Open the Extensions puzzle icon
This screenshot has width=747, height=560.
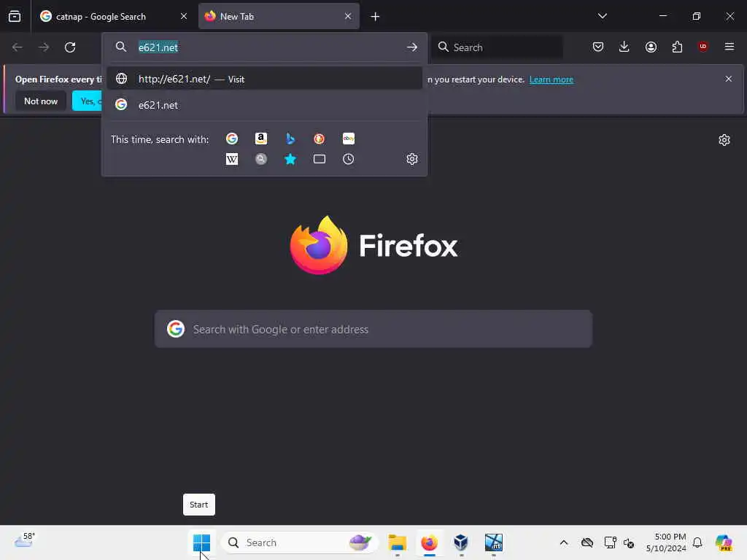click(677, 47)
